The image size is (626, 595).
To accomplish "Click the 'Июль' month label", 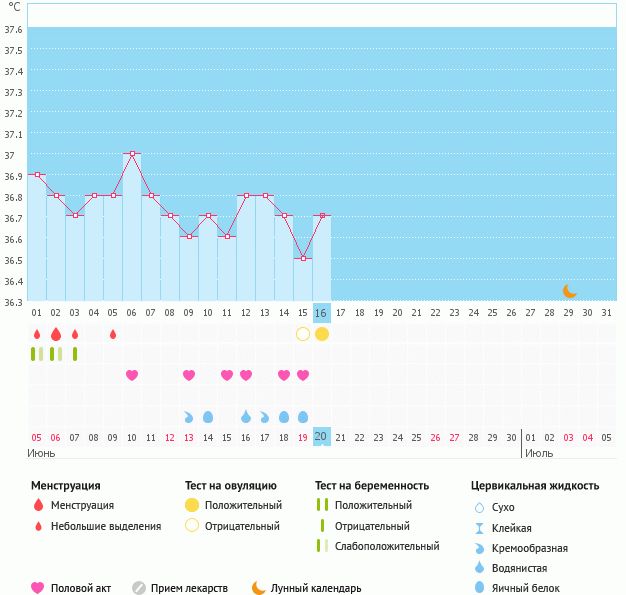I will point(539,453).
